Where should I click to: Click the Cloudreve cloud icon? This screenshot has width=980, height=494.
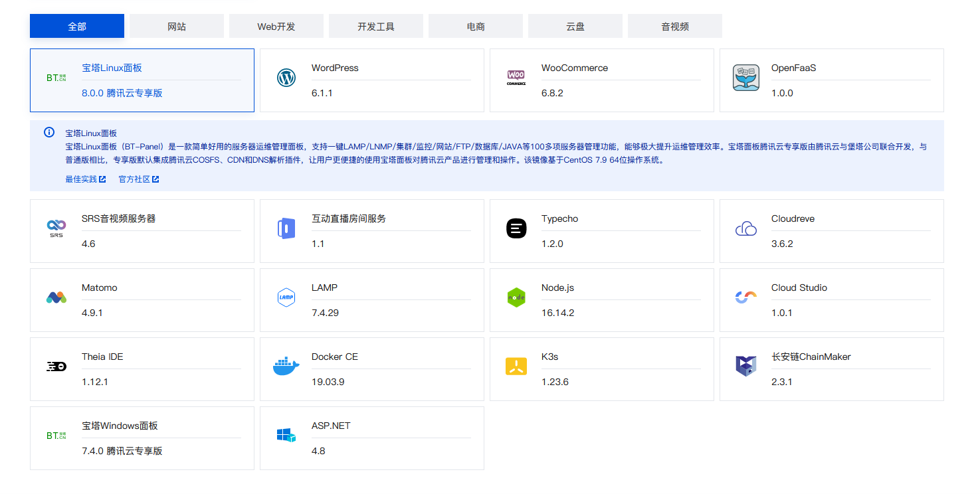pyautogui.click(x=746, y=228)
